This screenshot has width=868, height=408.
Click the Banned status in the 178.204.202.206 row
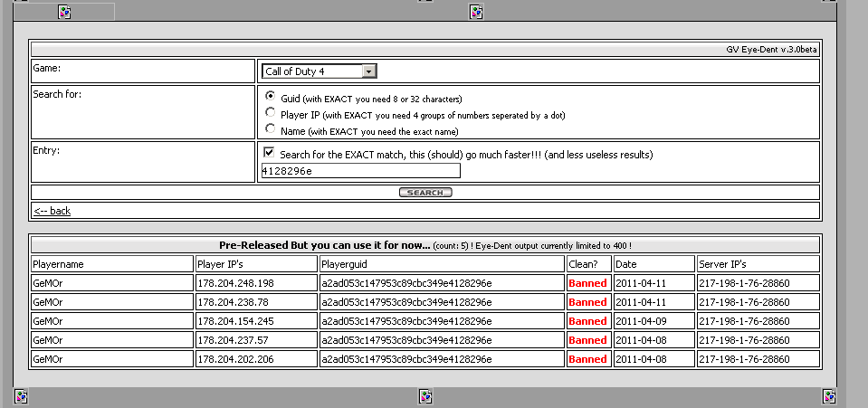[x=587, y=359]
